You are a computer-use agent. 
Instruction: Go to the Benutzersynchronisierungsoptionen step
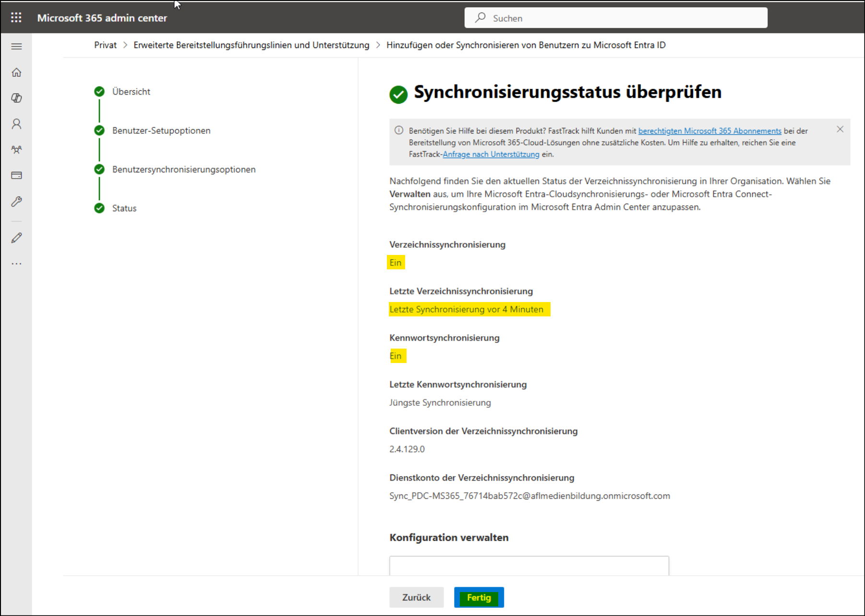[184, 169]
